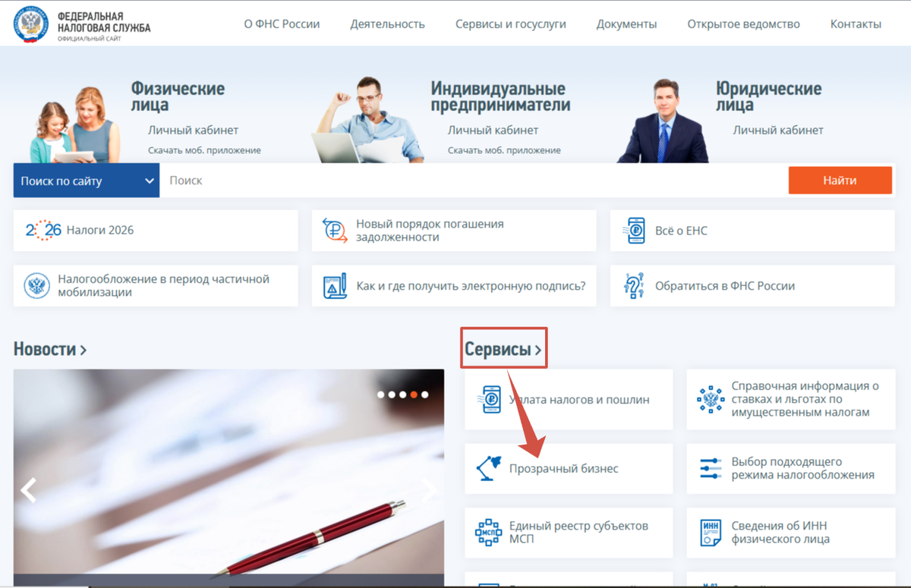
Task: Click the Сведения об ИНН document icon
Action: point(712,532)
